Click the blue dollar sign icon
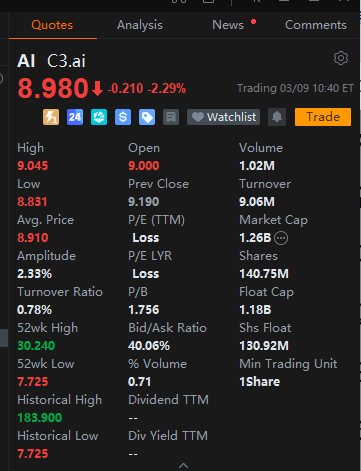Image resolution: width=361 pixels, height=471 pixels. click(123, 117)
